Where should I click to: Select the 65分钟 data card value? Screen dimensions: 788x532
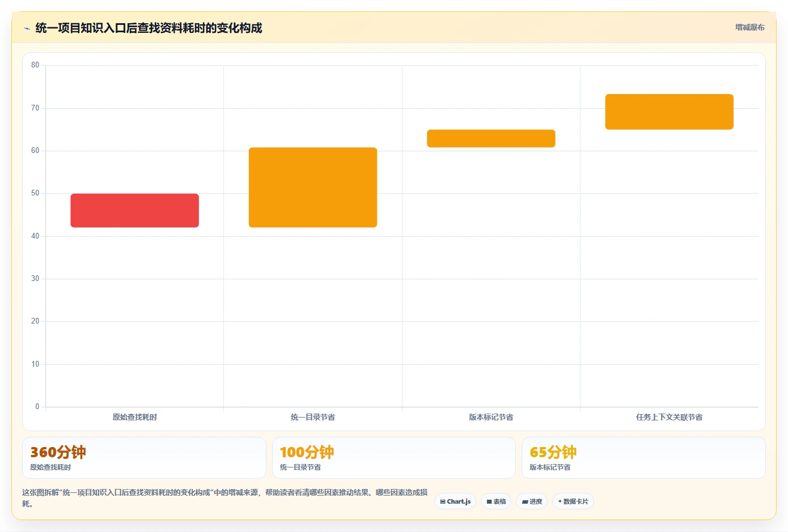(x=553, y=452)
